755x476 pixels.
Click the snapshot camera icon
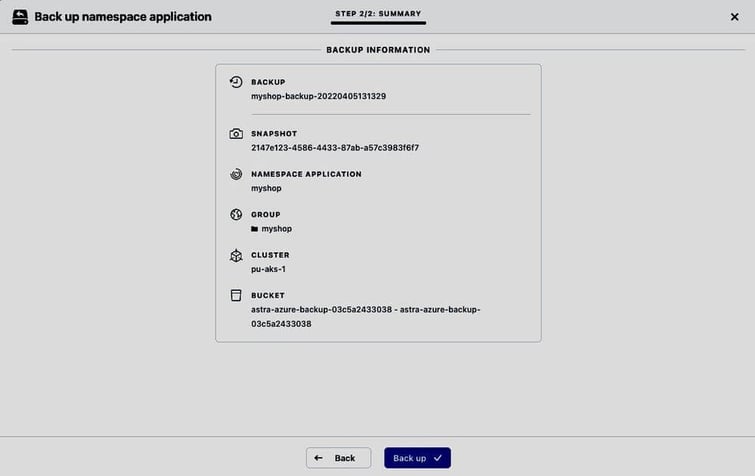click(x=236, y=134)
